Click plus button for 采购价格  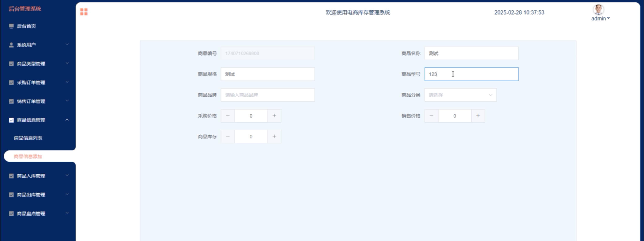coord(274,116)
